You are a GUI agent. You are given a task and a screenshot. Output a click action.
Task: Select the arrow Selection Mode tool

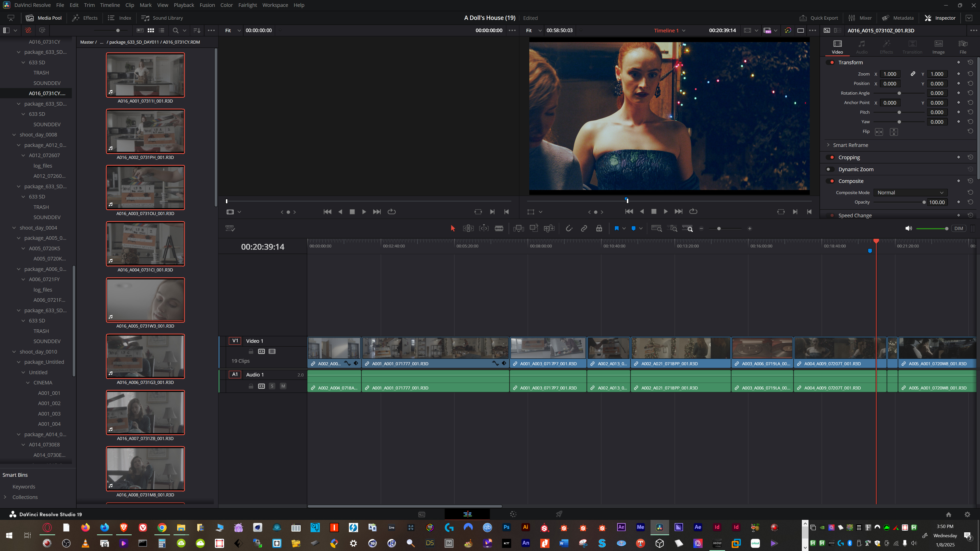[453, 229]
